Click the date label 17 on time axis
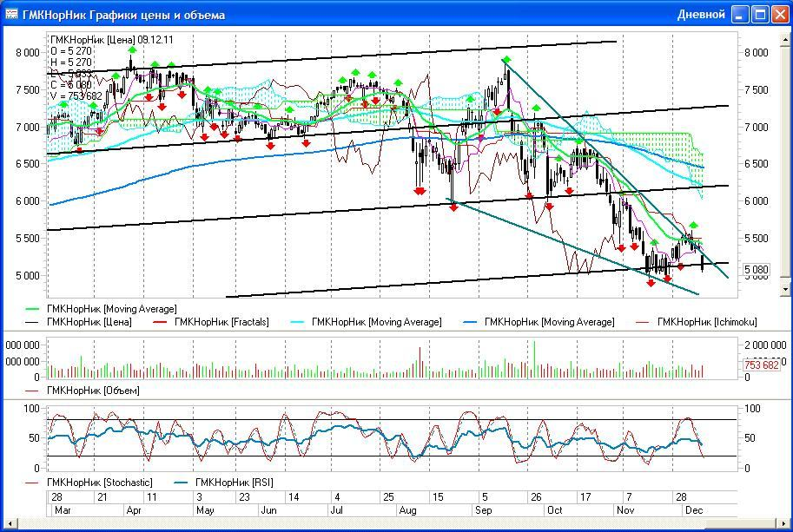This screenshot has width=793, height=532. [585, 497]
